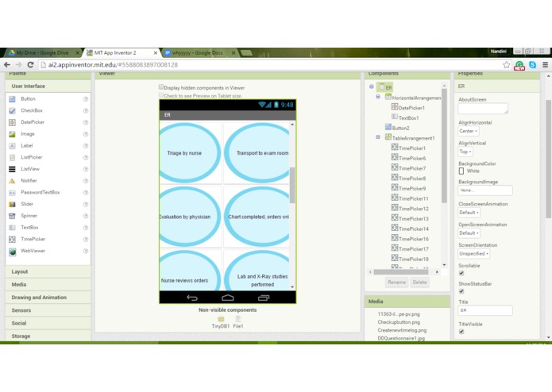Click the AboutScreen text area

click(483, 109)
